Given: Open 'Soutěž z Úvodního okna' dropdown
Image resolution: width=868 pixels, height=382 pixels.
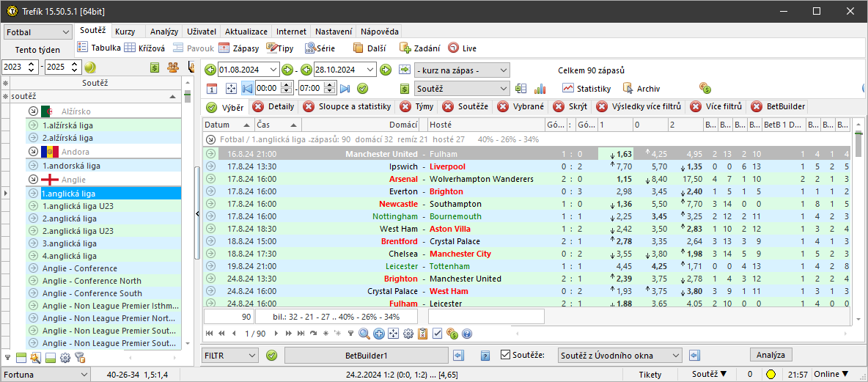Looking at the screenshot, I should (x=620, y=356).
